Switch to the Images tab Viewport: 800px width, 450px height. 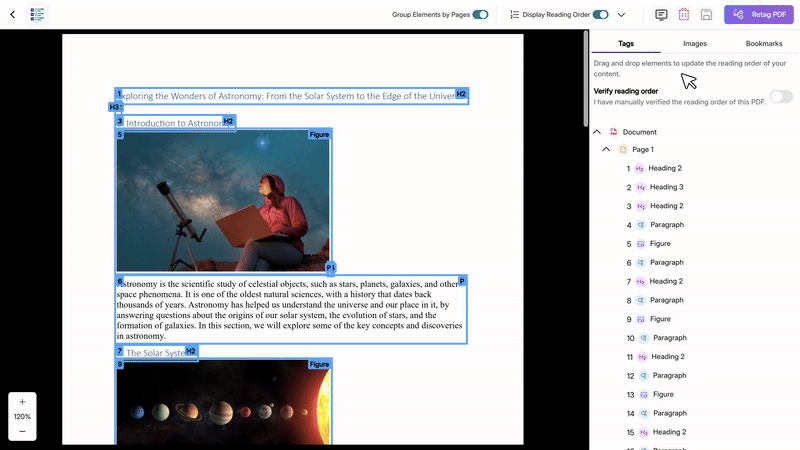point(694,44)
